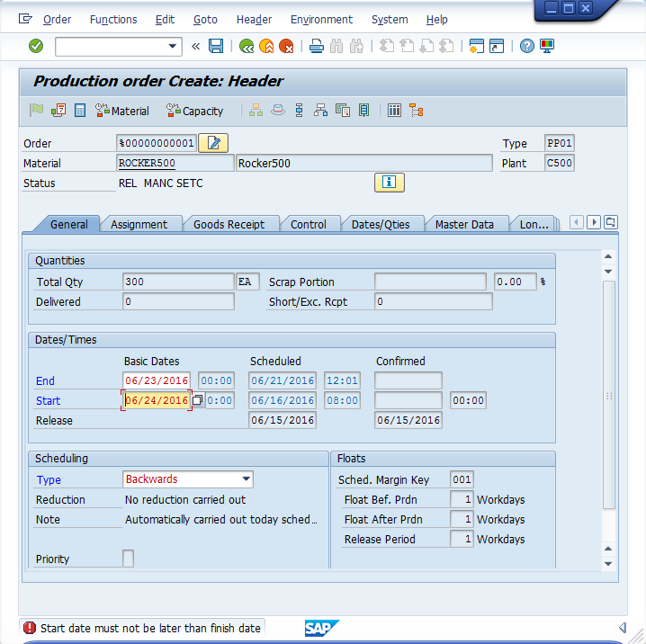Click the Scrap Portion input field
646x644 pixels.
[x=430, y=282]
